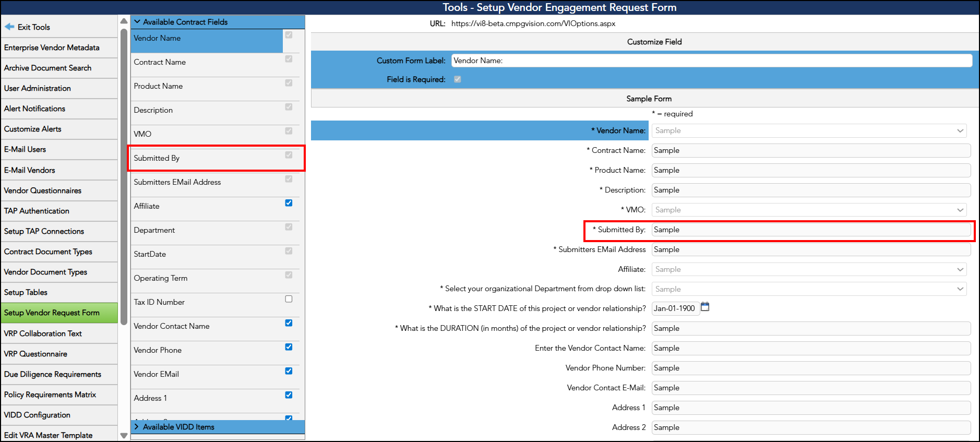Toggle the Vendor Phone checkbox
Screen dimensions: 980x442
(289, 347)
